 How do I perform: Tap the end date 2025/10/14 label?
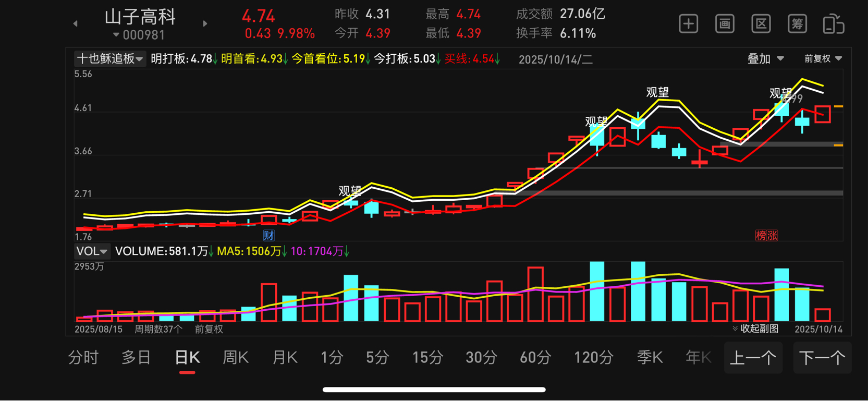pos(818,329)
